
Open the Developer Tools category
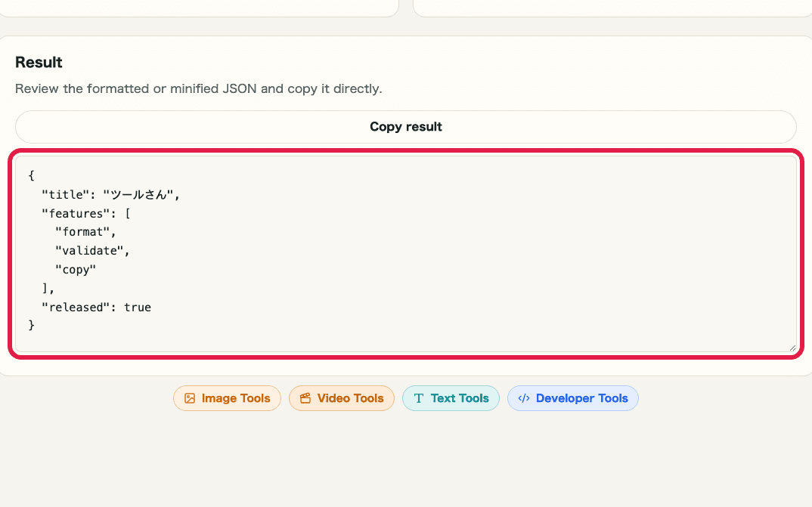click(x=572, y=398)
